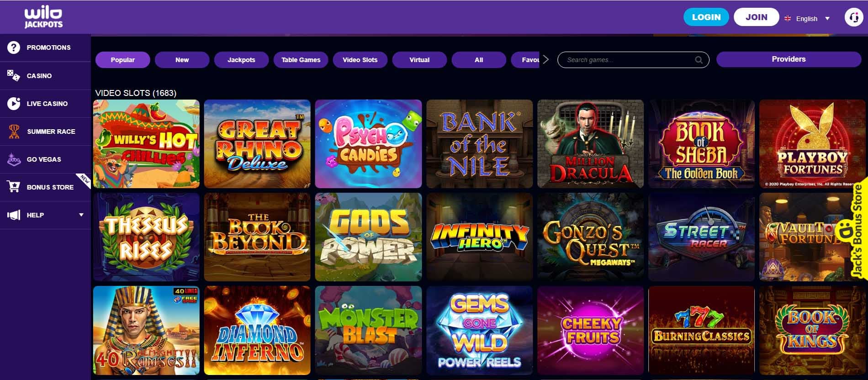Click the Casino dice icon
Image resolution: width=868 pixels, height=380 pixels.
click(x=14, y=75)
